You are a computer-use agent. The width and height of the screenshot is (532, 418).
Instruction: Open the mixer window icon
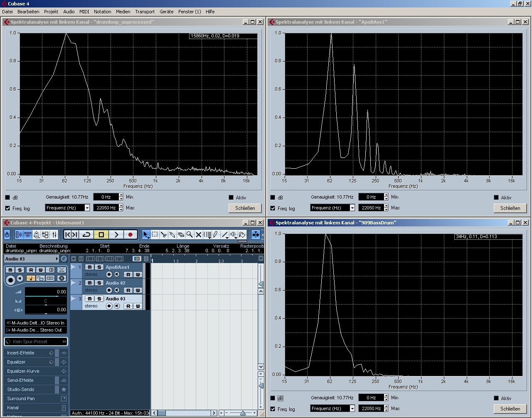point(54,235)
